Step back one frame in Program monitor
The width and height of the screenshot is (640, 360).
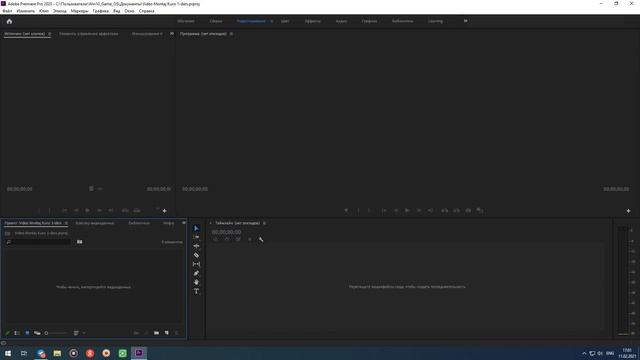pyautogui.click(x=396, y=211)
